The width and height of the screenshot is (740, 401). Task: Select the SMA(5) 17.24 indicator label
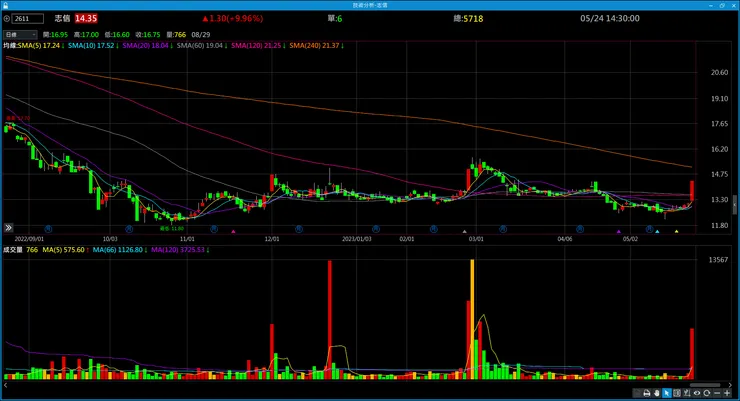point(41,46)
